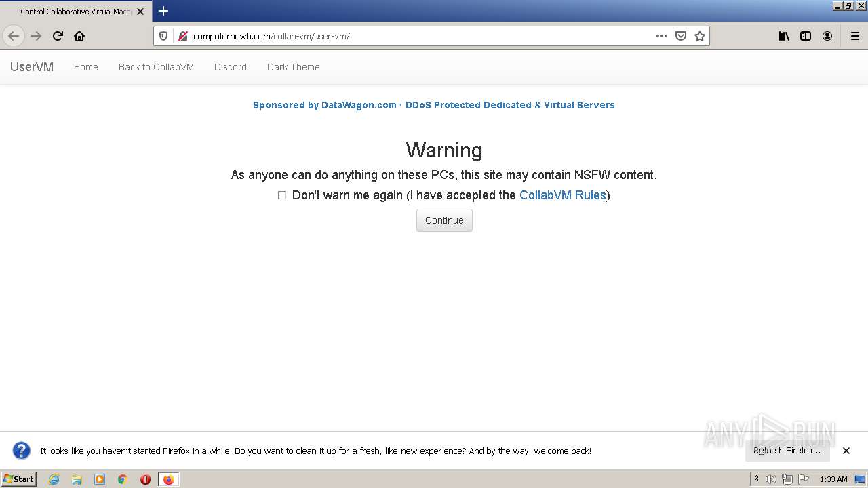Screen dimensions: 868x488
Task: Open the red Opera taskbar icon
Action: pos(145,479)
